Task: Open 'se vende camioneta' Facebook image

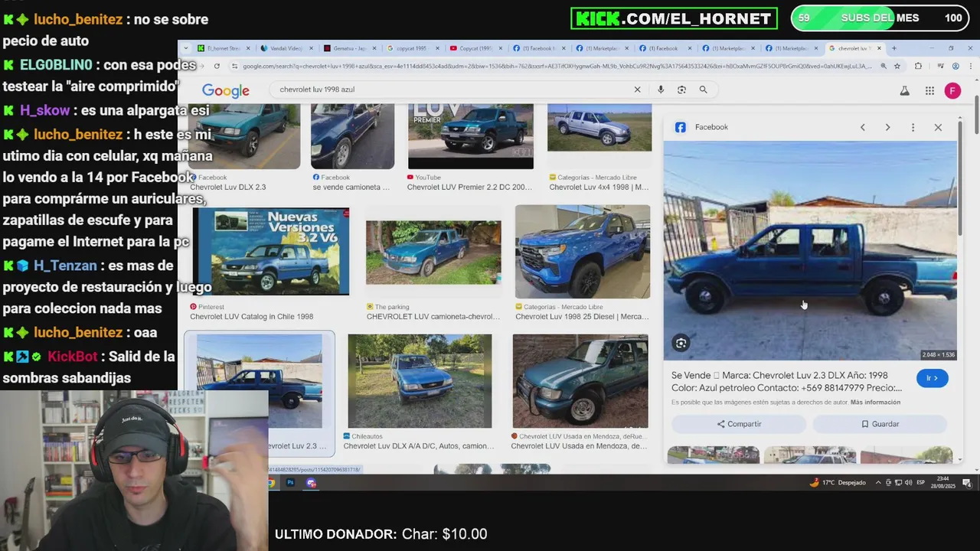Action: (352, 136)
